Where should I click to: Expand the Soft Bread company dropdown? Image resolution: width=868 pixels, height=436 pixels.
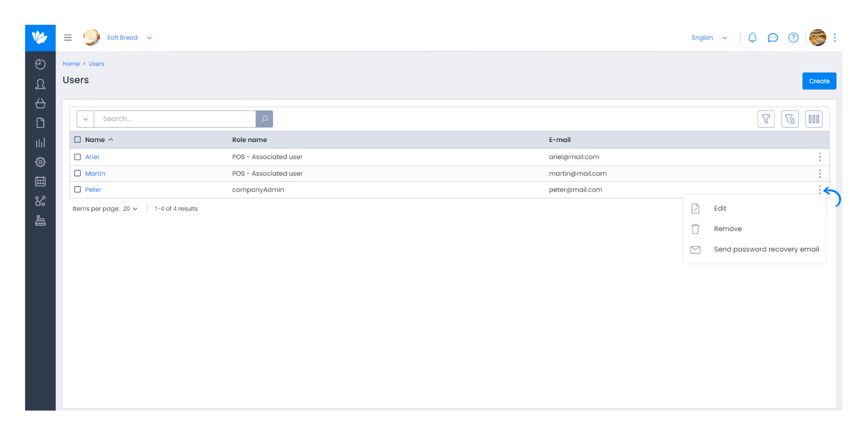[150, 38]
